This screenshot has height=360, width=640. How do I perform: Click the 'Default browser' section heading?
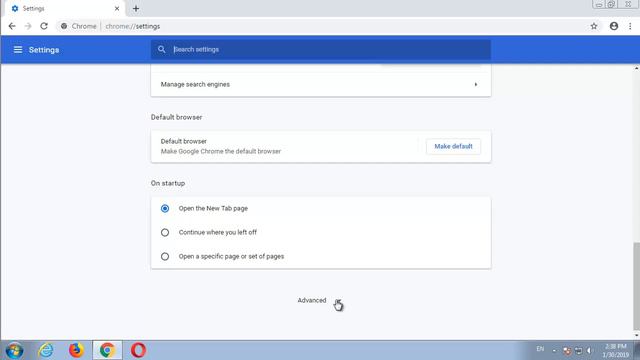click(176, 117)
